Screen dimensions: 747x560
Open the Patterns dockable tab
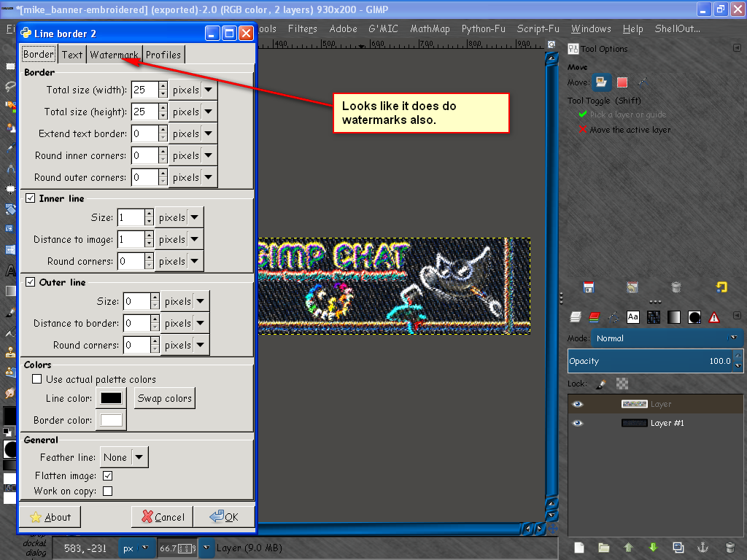pyautogui.click(x=653, y=317)
